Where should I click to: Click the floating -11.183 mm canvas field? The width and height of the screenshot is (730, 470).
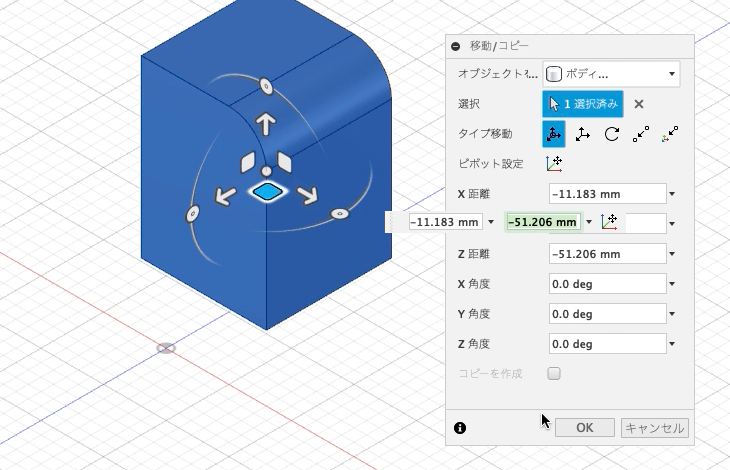(446, 222)
